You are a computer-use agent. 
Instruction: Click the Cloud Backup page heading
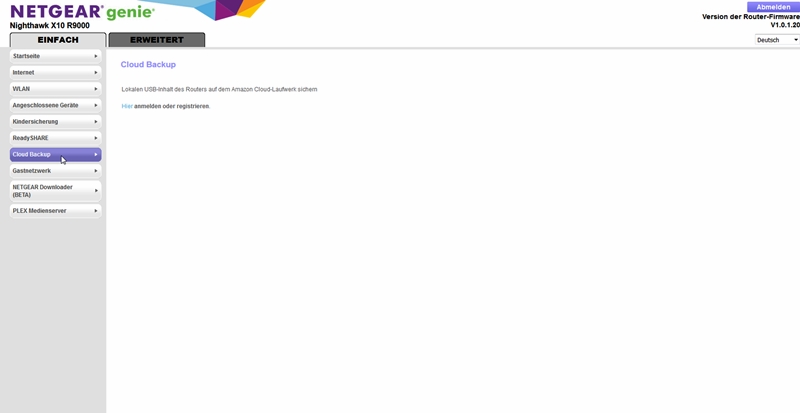tap(148, 64)
